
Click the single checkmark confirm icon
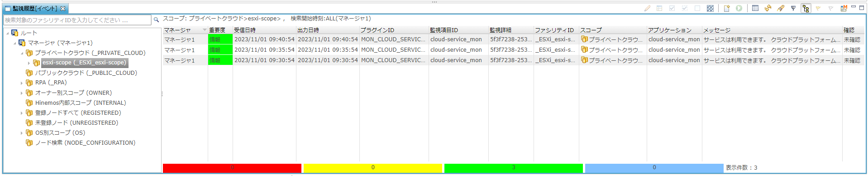(672, 8)
